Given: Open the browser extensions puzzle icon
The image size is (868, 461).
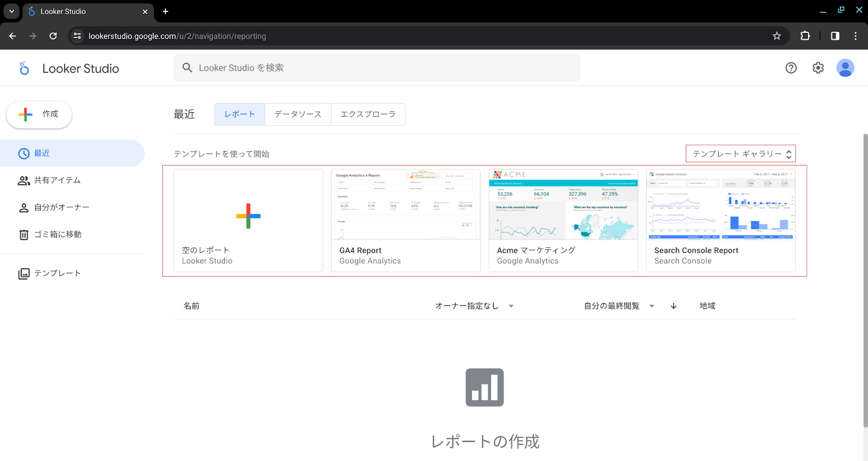Looking at the screenshot, I should 805,36.
